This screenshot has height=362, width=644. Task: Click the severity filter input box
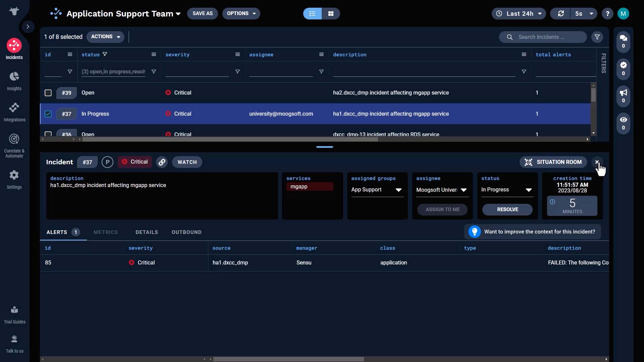tap(197, 71)
